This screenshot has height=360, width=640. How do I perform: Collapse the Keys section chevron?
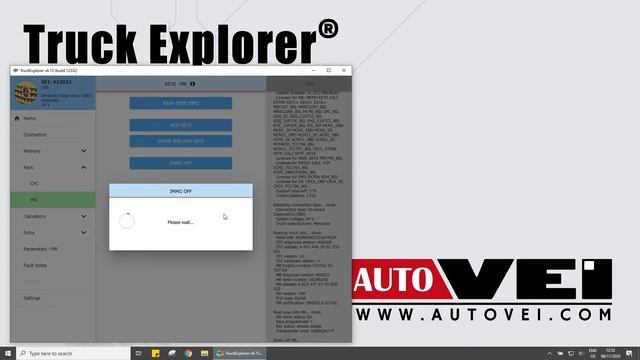tap(83, 167)
